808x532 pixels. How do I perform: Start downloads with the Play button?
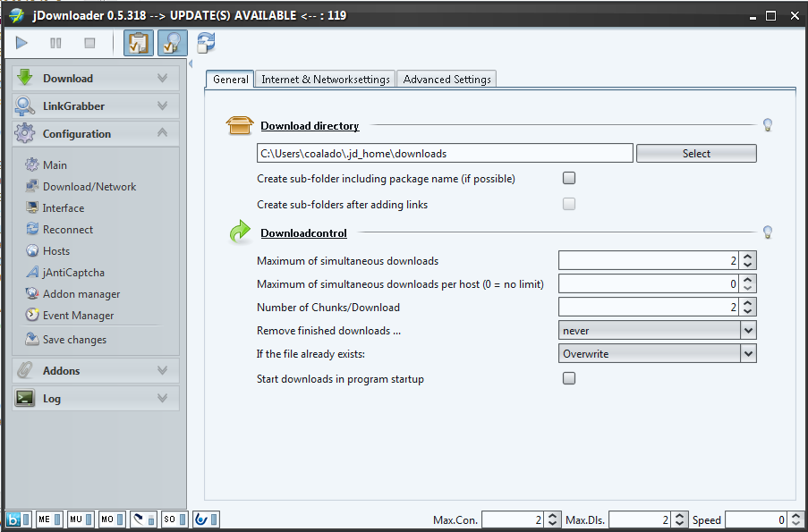pyautogui.click(x=21, y=42)
